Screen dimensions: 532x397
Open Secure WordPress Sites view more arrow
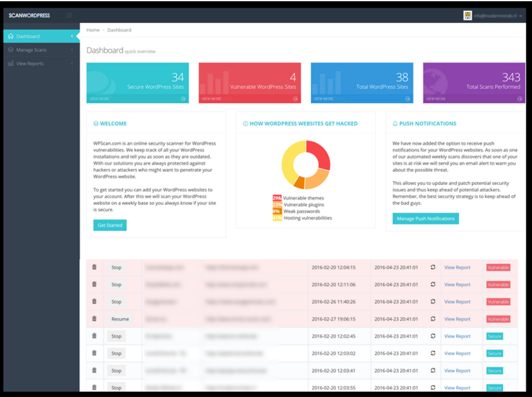click(183, 99)
